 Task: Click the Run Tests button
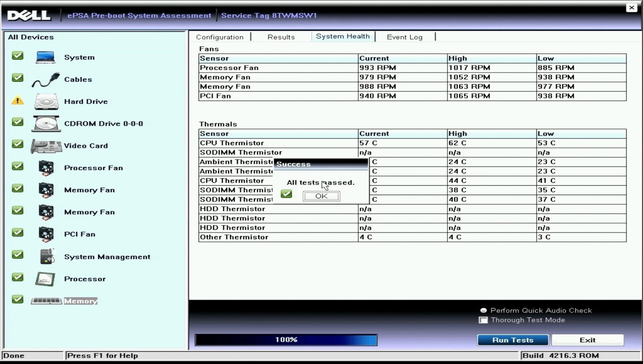pyautogui.click(x=513, y=340)
